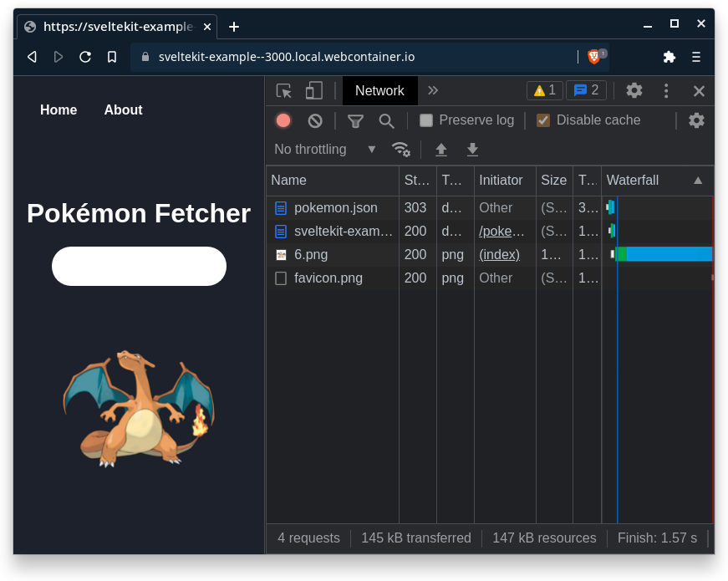Click the 145 kB transferred status entry

point(416,538)
